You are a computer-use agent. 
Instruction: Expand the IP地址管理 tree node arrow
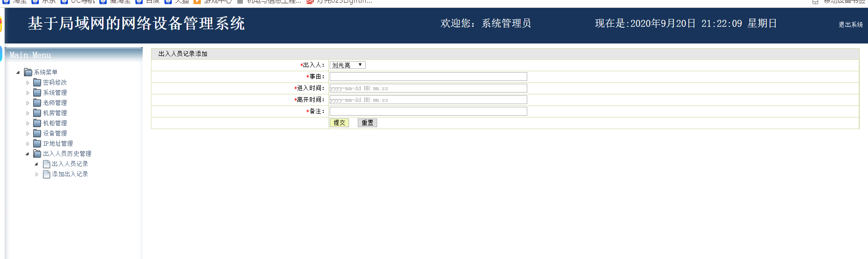[x=28, y=144]
